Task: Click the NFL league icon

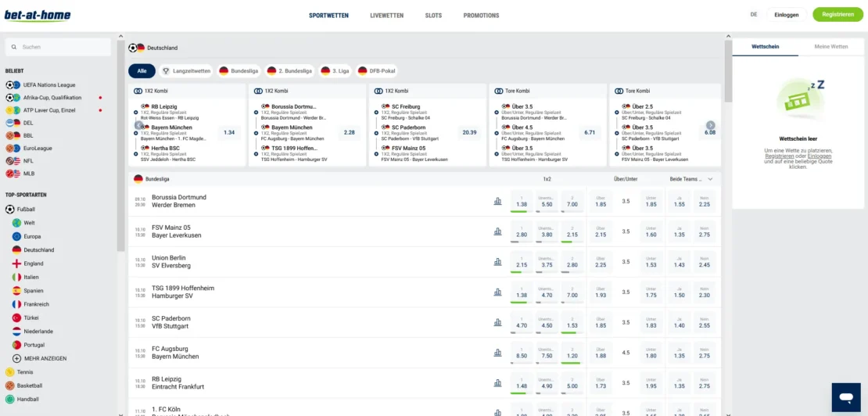Action: 13,161
